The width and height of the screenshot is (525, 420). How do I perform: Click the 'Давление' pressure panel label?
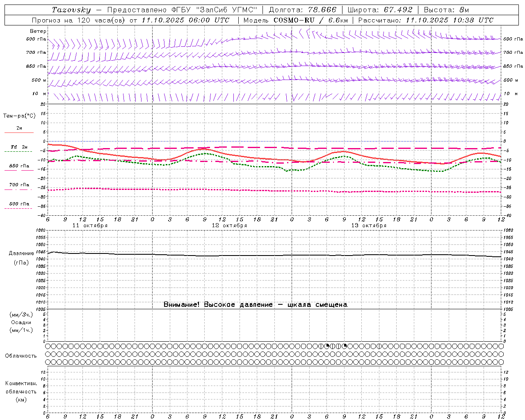[x=21, y=253]
